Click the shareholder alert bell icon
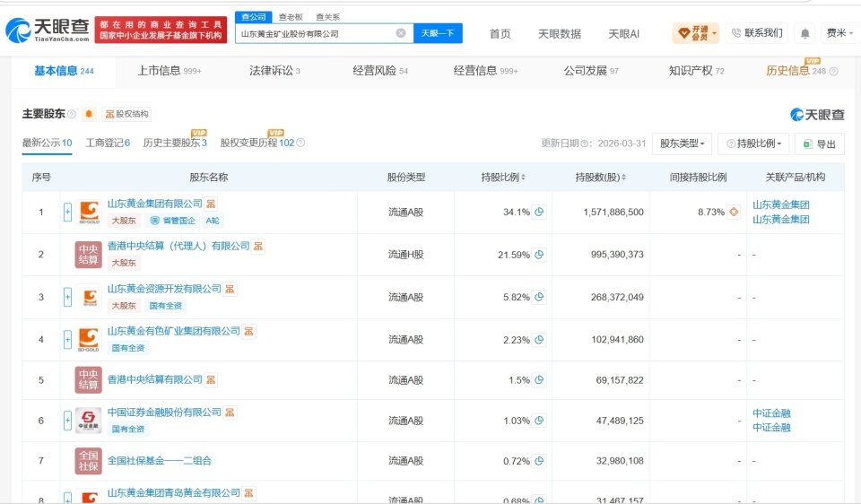861x504 pixels. (89, 114)
